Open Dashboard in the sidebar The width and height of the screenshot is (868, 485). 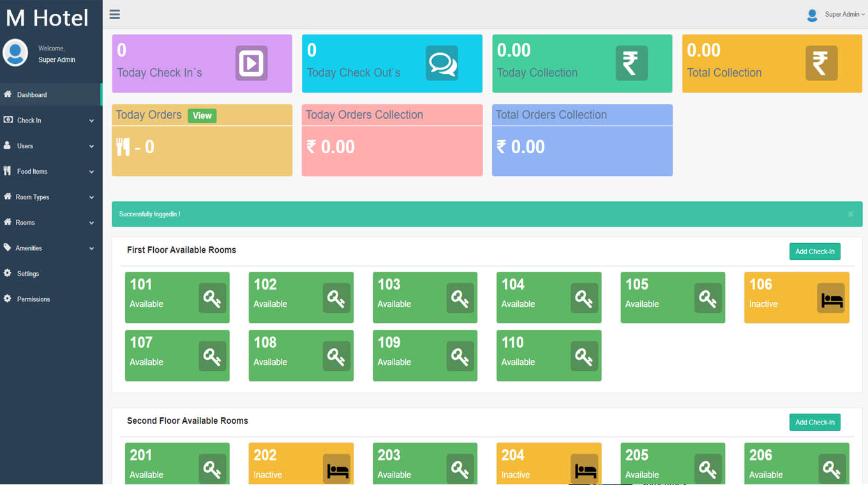(51, 94)
